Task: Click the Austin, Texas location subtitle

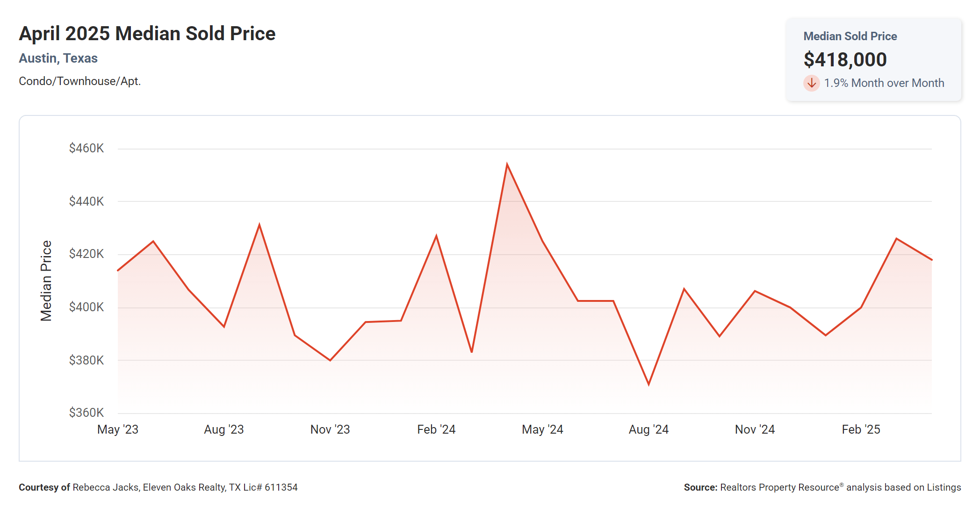Action: [x=58, y=58]
